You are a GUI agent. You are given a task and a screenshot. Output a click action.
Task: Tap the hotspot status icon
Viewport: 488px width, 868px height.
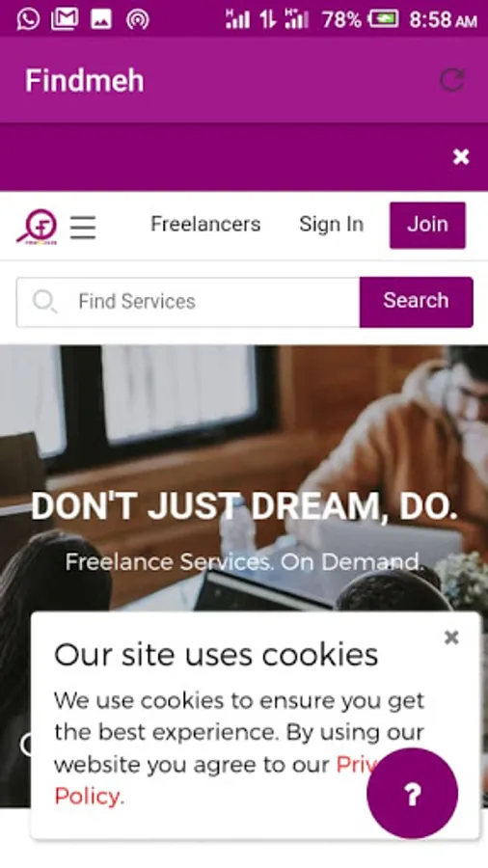(137, 19)
